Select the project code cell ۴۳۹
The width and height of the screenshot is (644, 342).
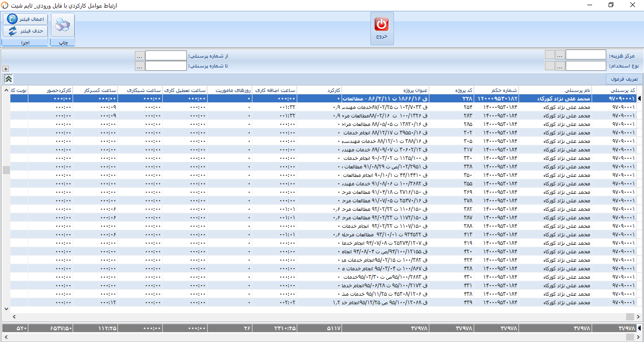click(x=452, y=302)
